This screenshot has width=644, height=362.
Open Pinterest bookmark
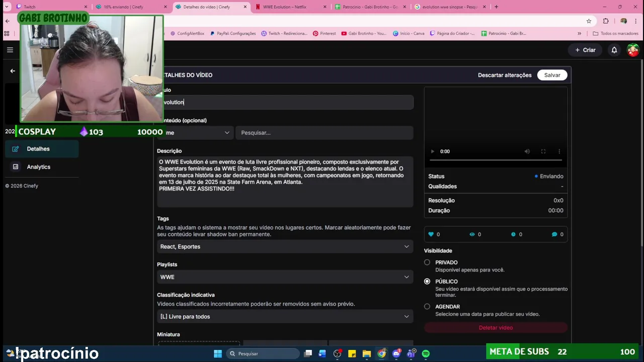324,34
